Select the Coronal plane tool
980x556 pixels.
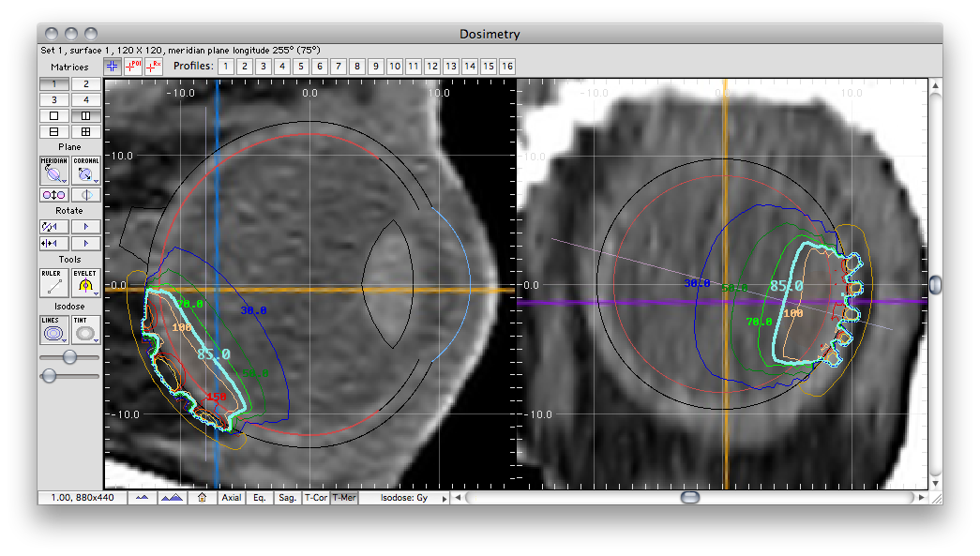tap(86, 170)
